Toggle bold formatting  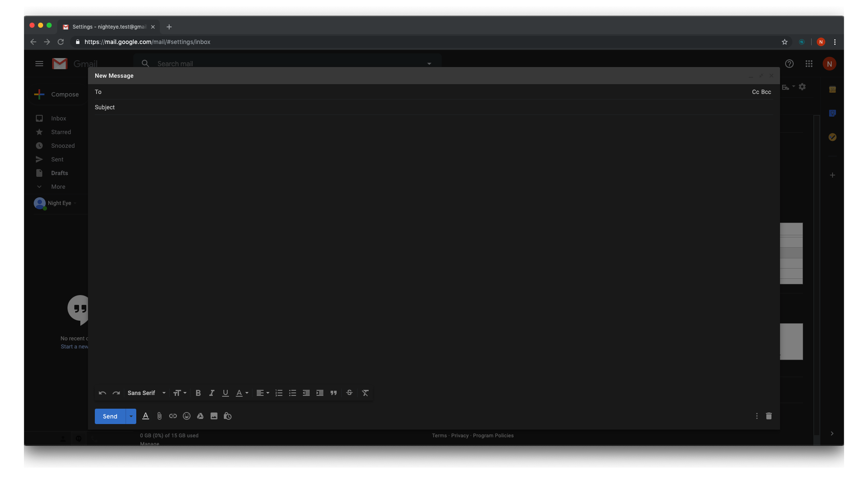coord(198,393)
